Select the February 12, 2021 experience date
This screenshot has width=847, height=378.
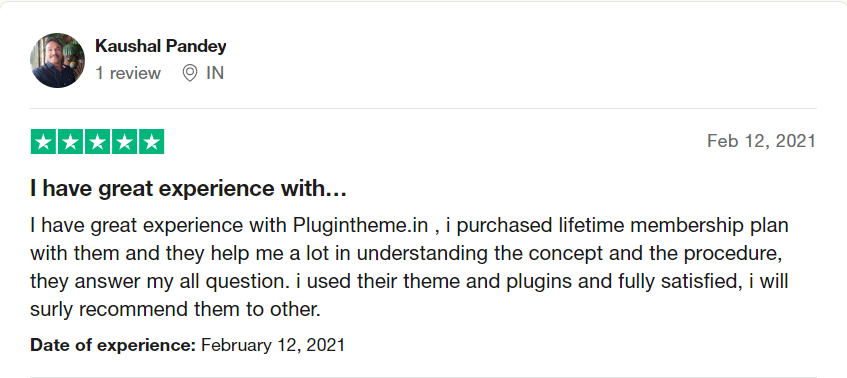point(273,345)
